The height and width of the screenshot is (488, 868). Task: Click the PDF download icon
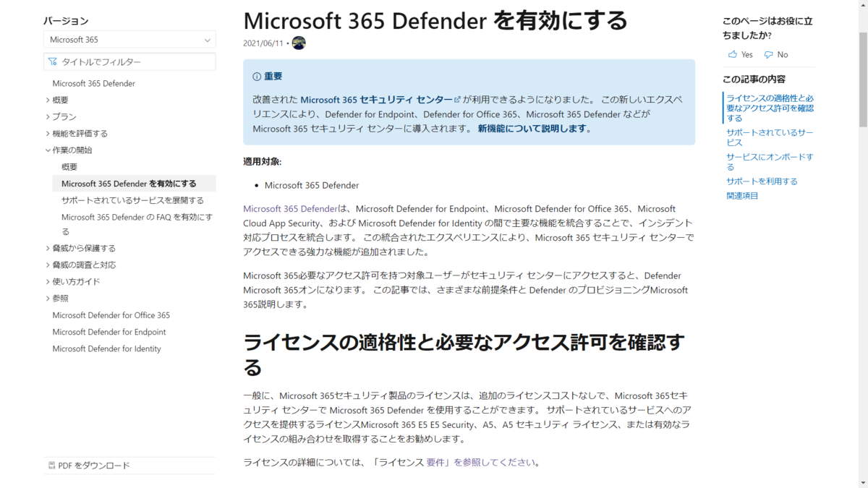51,466
